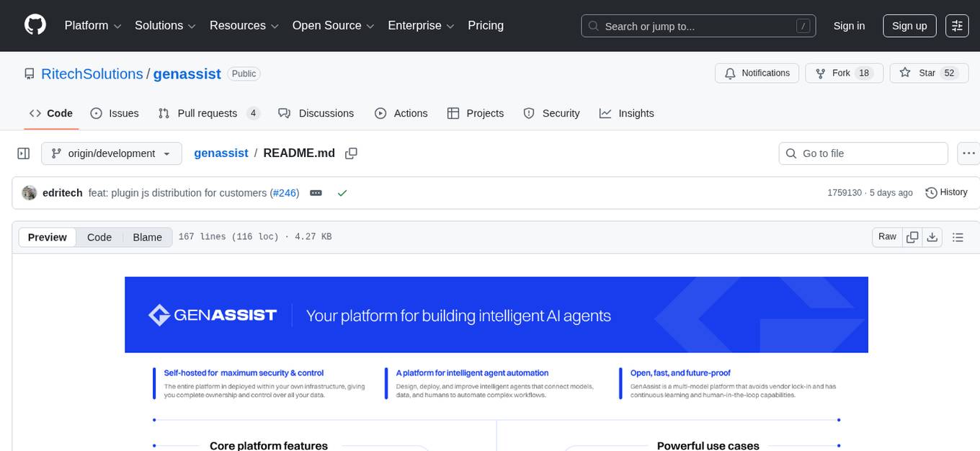Expand the Solutions menu
This screenshot has height=451, width=980.
(x=164, y=25)
